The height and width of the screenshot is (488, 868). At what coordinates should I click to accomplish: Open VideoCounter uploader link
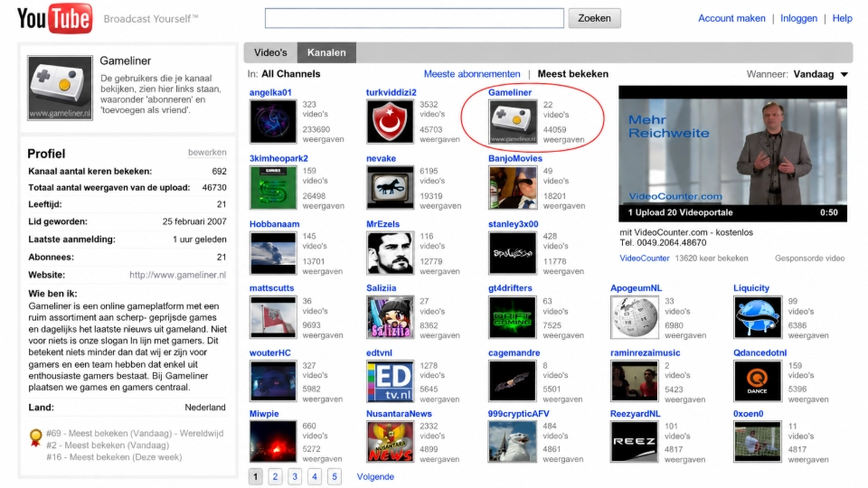[645, 258]
